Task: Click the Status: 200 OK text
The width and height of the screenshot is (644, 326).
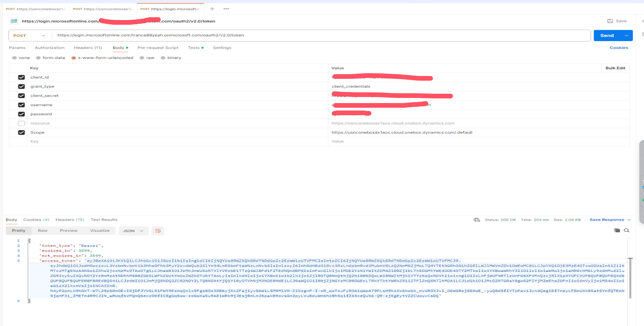Action: tap(500, 220)
